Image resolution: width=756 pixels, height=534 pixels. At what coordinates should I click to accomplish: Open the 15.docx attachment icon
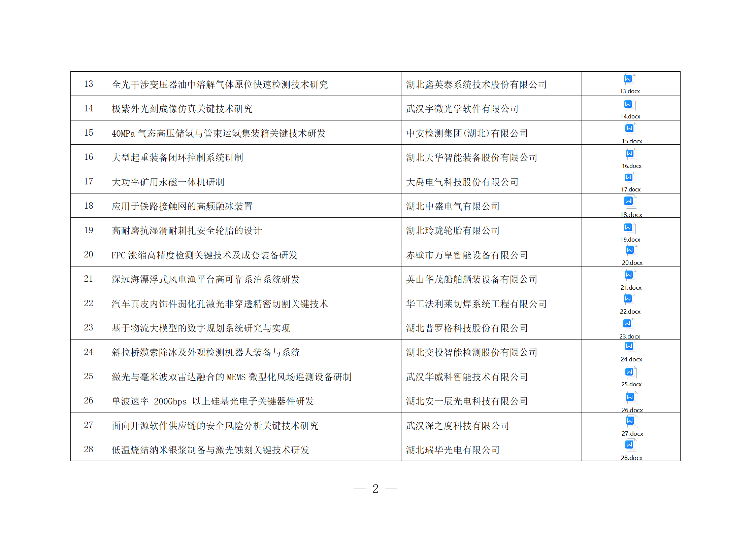tap(631, 133)
